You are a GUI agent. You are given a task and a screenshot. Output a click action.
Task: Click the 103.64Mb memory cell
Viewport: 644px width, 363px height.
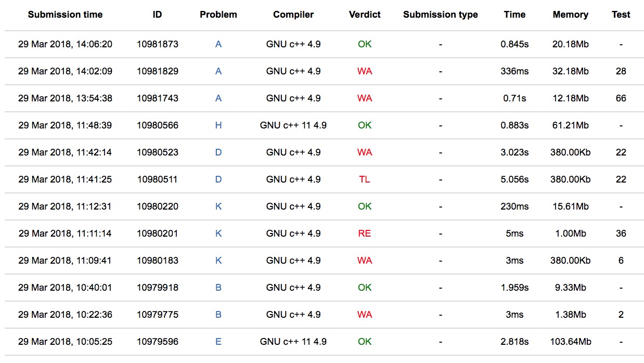pos(570,342)
